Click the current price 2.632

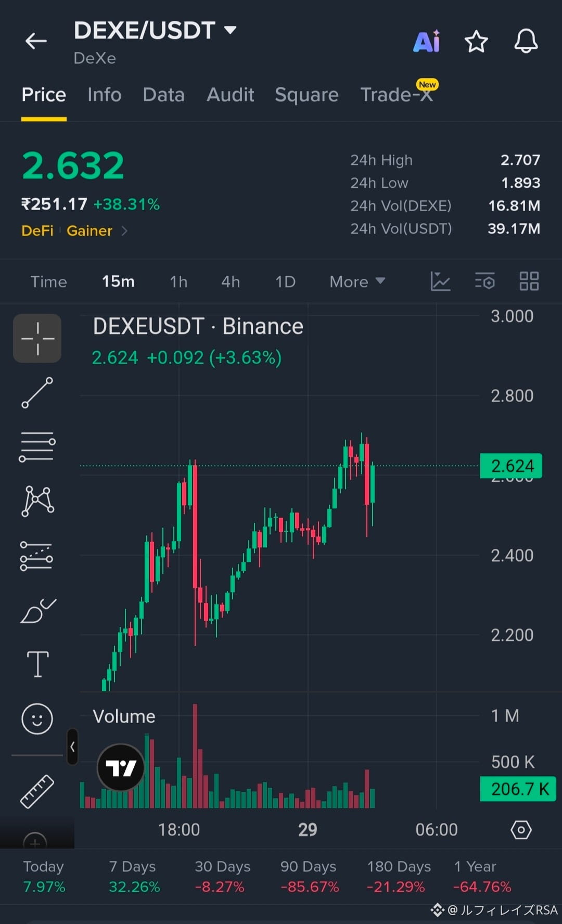click(73, 166)
